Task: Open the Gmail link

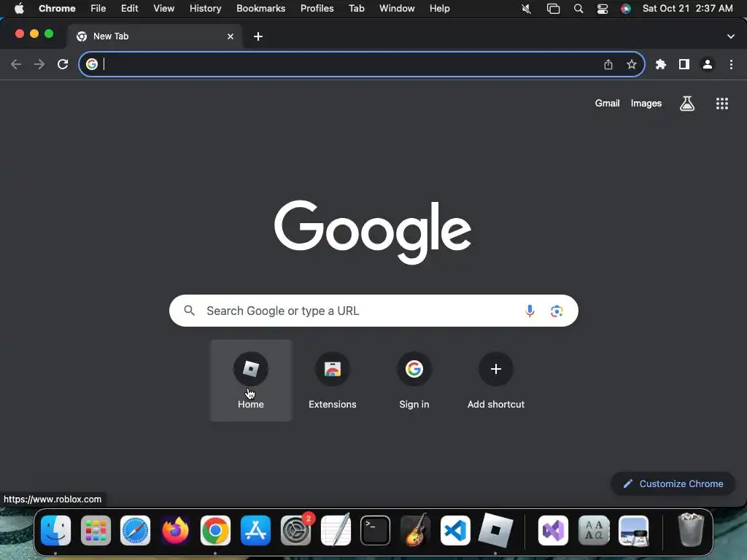Action: [x=607, y=104]
